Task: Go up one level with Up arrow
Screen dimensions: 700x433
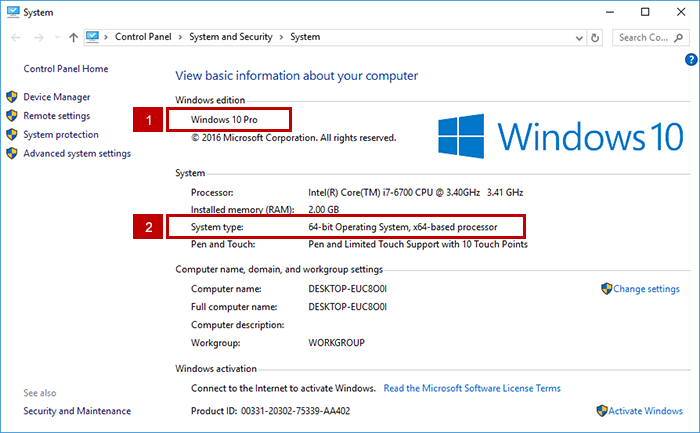Action: (x=74, y=37)
